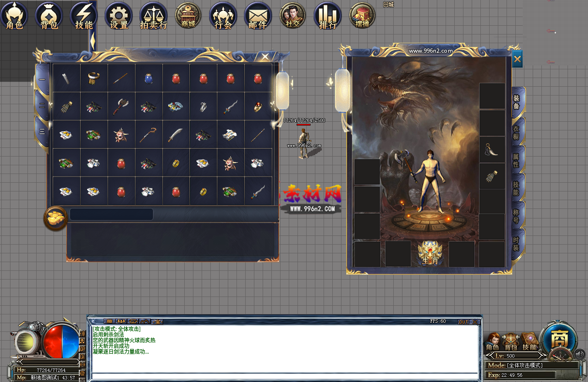This screenshot has height=382, width=588.
Task: Switch to bag page 一
Action: click(x=42, y=79)
